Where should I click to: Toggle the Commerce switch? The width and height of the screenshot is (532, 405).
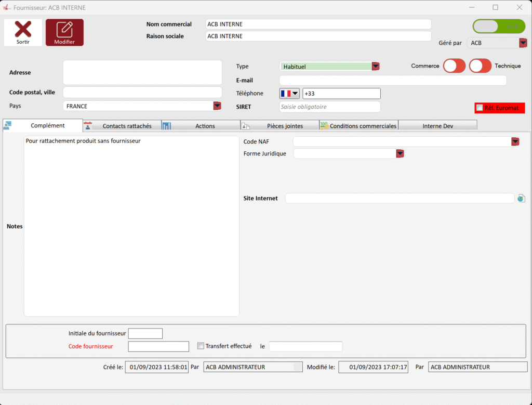coord(454,66)
